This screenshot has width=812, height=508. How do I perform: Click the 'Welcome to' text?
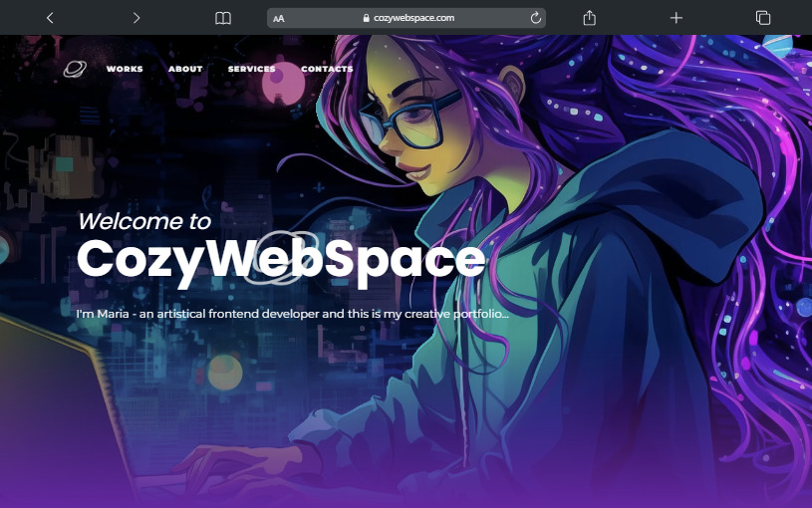coord(144,221)
